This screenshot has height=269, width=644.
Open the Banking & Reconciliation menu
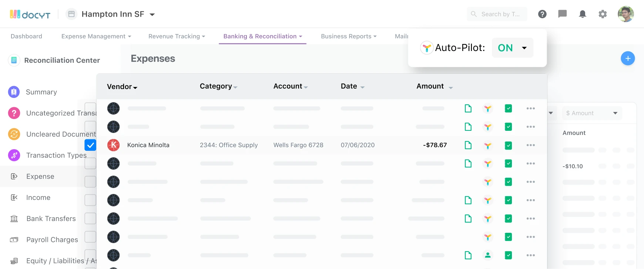point(263,36)
